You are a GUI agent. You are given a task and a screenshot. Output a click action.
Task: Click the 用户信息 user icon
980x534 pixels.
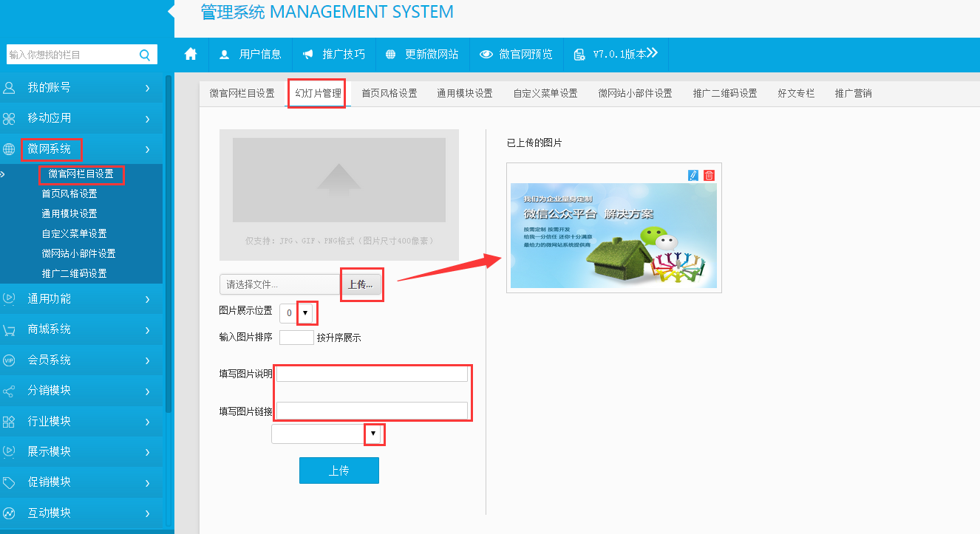(225, 55)
